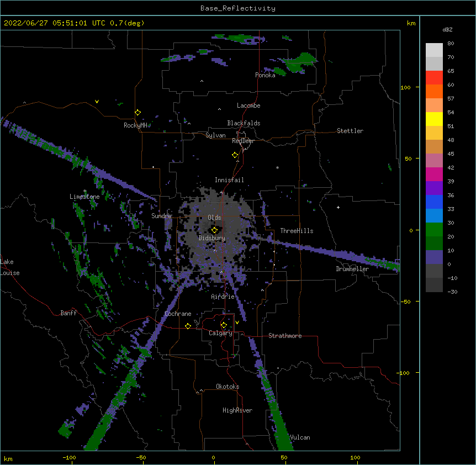
Task: Select the slate purple swatch between 10 and 0
Action: pos(434,257)
